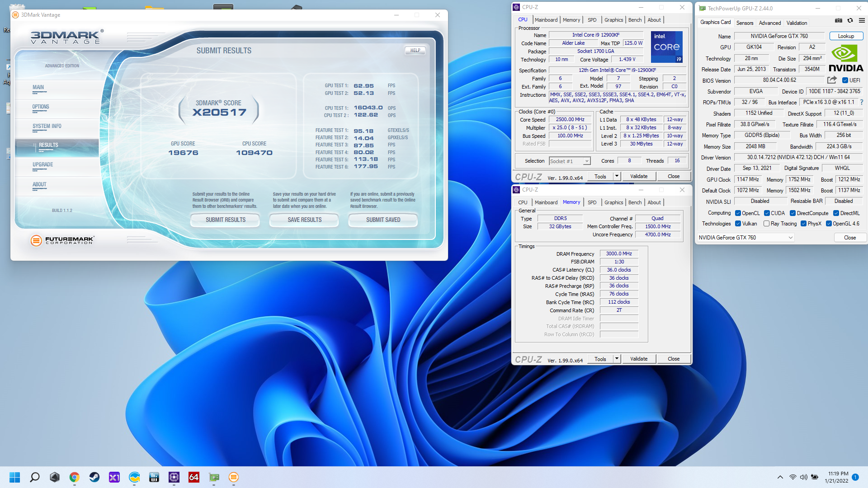Open the notification center badge
868x488 pixels.
pos(855,477)
